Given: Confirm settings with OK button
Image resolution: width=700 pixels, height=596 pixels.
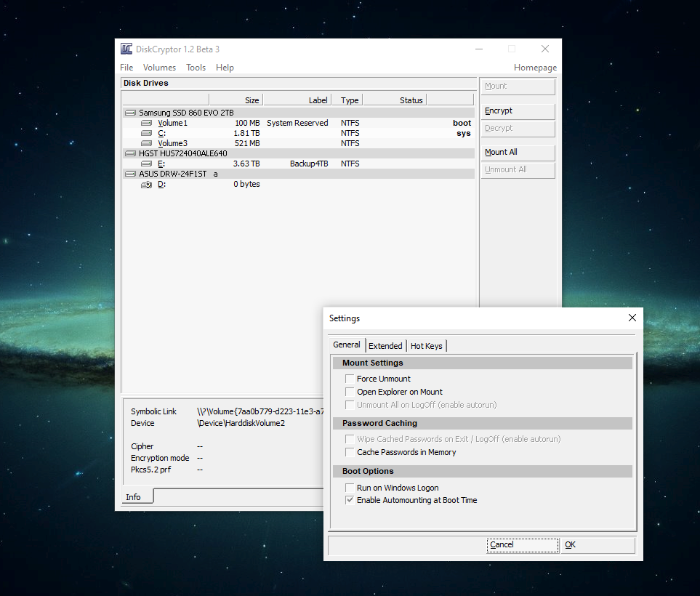Looking at the screenshot, I should [598, 545].
